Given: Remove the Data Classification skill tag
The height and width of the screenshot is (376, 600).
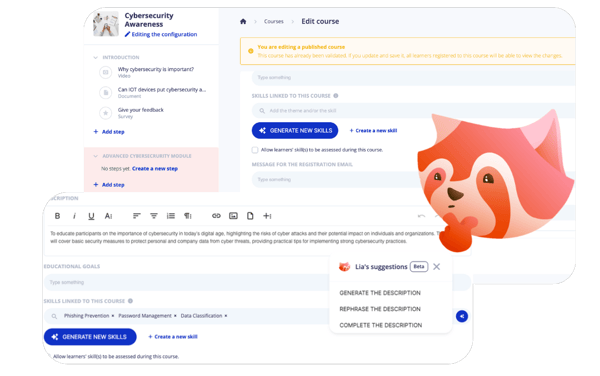Looking at the screenshot, I should coord(226,316).
